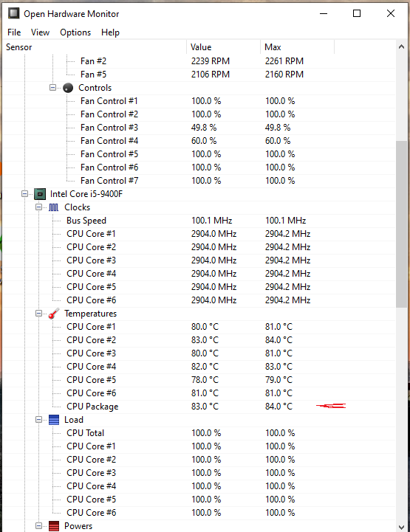Click the Open Hardware Monitor title bar icon
Screen dimensions: 410x532
pos(13,13)
